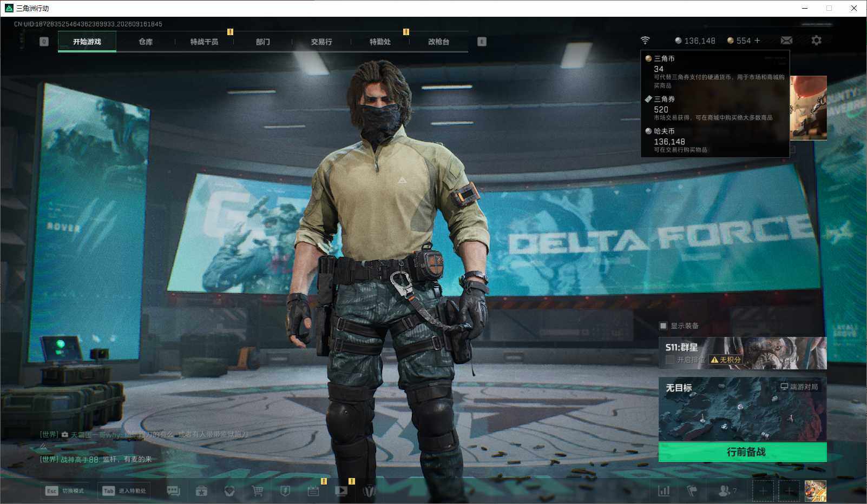Screen dimensions: 867x504
Task: Open the calendar events icon
Action: (x=313, y=491)
